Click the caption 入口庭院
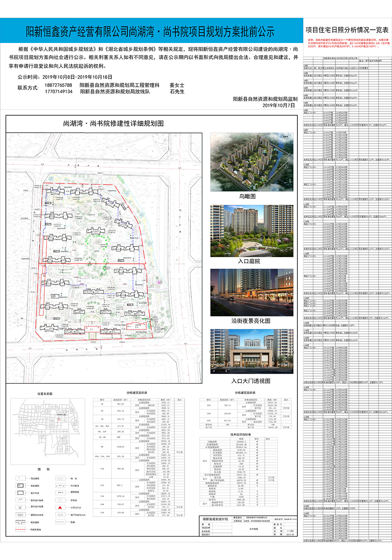Viewport: 392px width, 560px height. pos(249,261)
